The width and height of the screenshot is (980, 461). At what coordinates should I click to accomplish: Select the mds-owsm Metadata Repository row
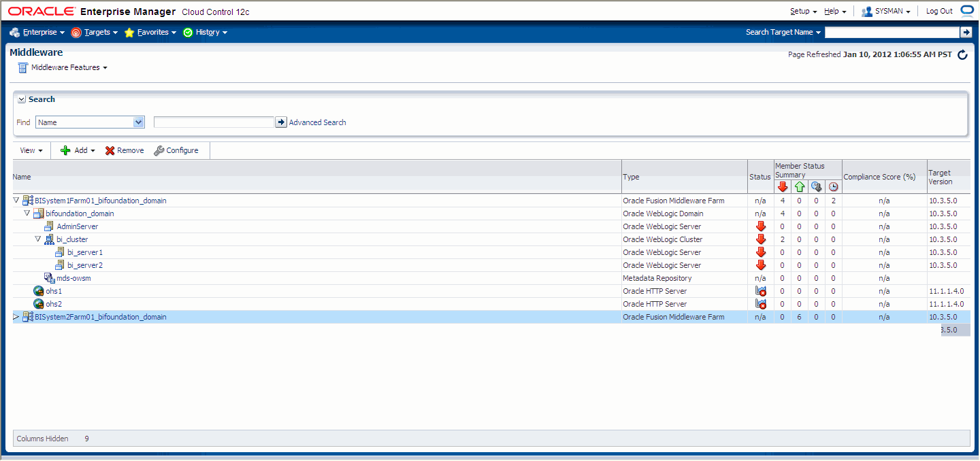tap(491, 278)
